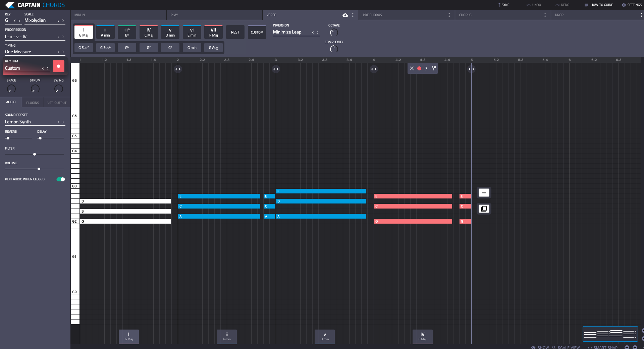Open the VST Output tab
Screen dimensions: 644x349
point(57,103)
